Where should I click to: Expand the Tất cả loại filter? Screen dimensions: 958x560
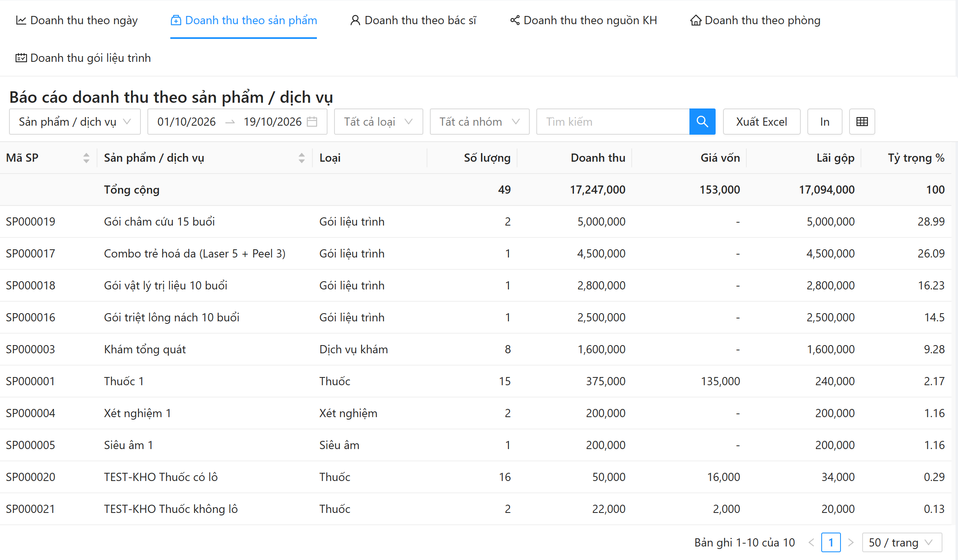coord(378,122)
